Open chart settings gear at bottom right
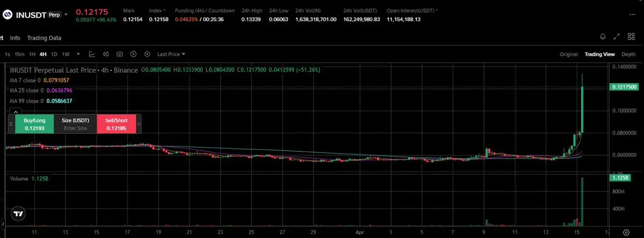Screen dimensions: 644x238 (x=626, y=232)
